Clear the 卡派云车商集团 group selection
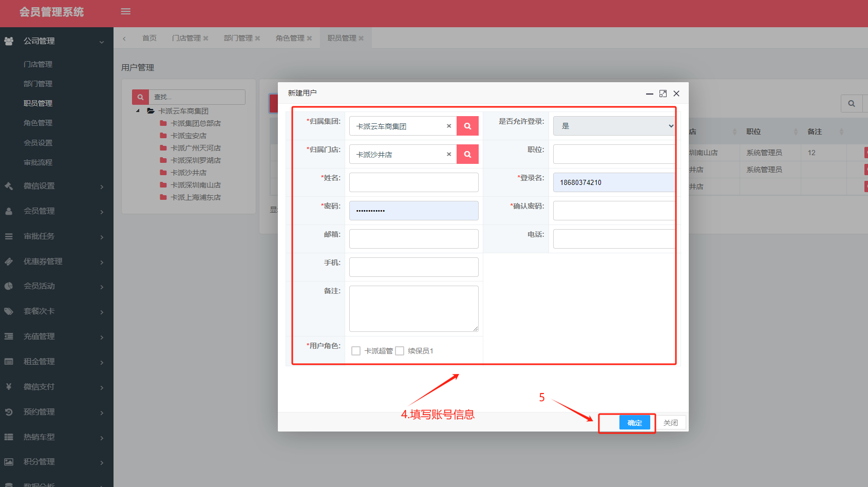The image size is (868, 487). [449, 126]
